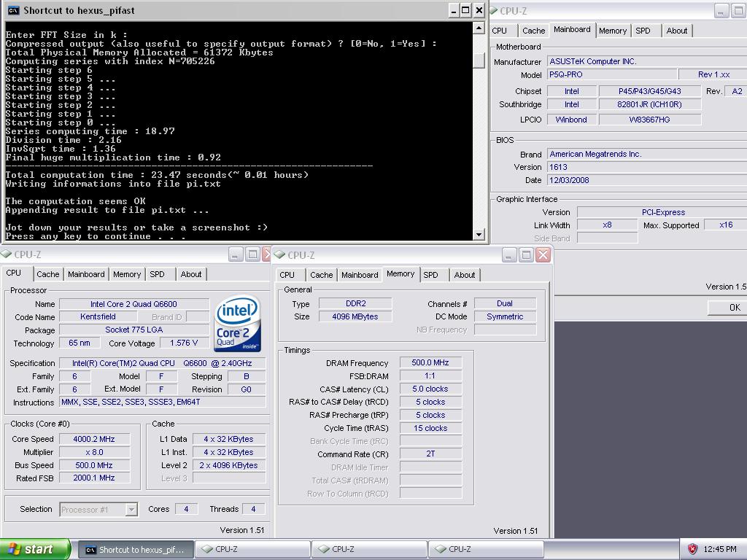The height and width of the screenshot is (560, 747).
Task: Switch to Shortcut to hexus_pifast taskbar button
Action: pyautogui.click(x=136, y=550)
